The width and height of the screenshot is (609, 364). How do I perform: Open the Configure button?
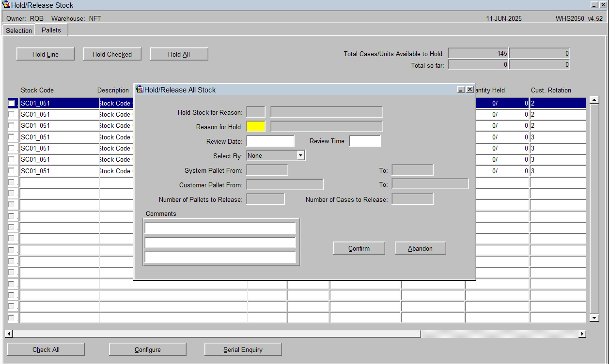(x=148, y=349)
